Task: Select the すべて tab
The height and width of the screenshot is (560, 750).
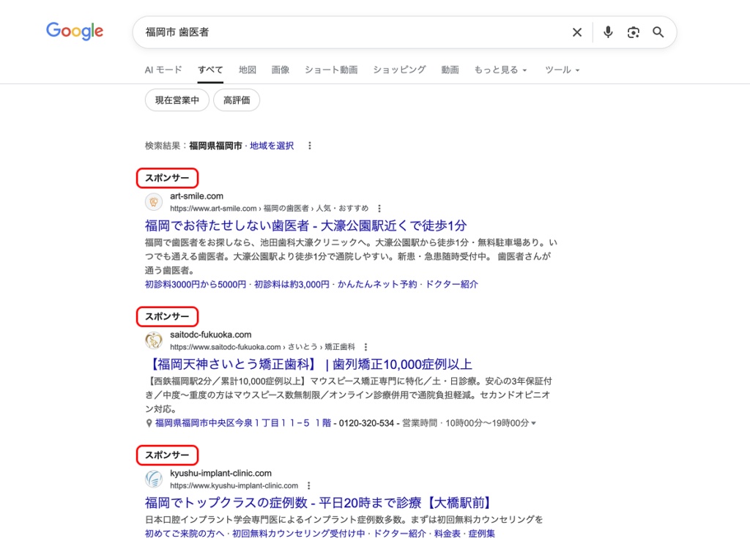Action: [x=210, y=70]
